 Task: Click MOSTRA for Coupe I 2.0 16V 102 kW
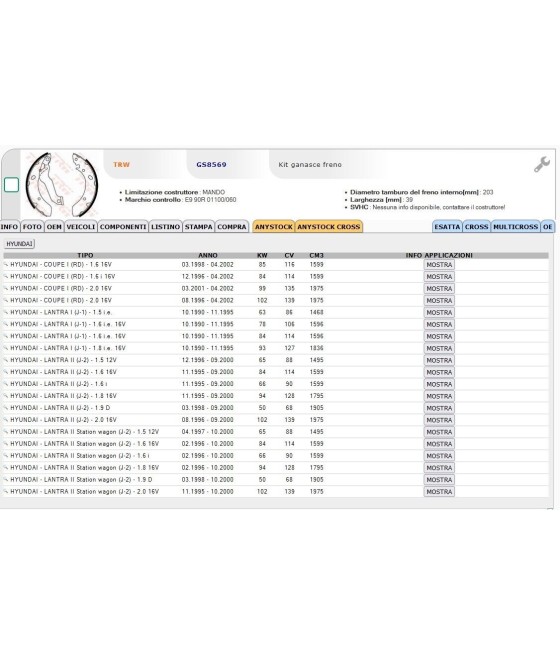tap(439, 300)
